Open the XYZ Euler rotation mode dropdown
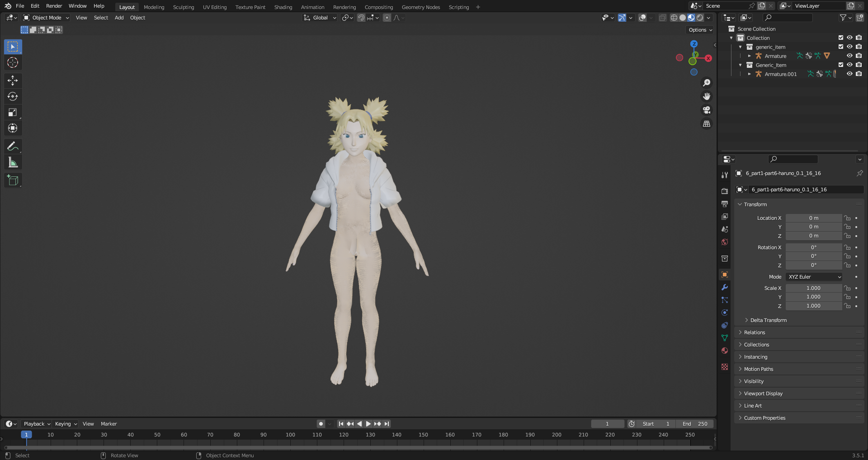868x460 pixels. click(815, 277)
